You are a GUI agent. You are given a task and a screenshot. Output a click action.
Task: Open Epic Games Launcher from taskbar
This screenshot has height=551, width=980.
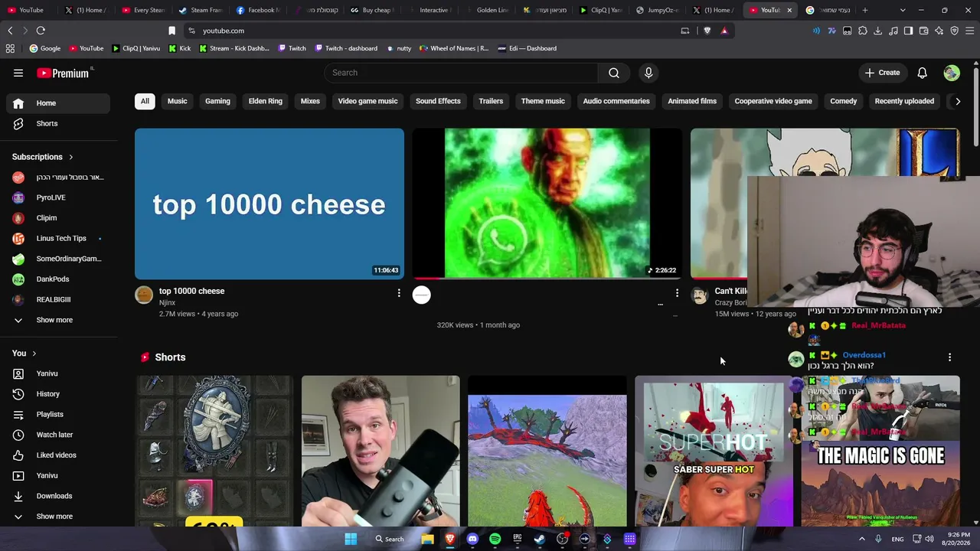pyautogui.click(x=518, y=539)
